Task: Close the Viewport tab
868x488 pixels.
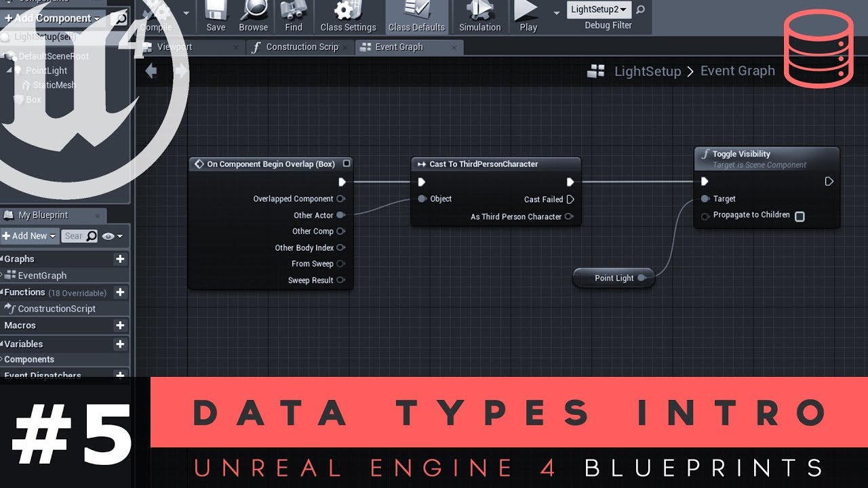Action: point(236,47)
